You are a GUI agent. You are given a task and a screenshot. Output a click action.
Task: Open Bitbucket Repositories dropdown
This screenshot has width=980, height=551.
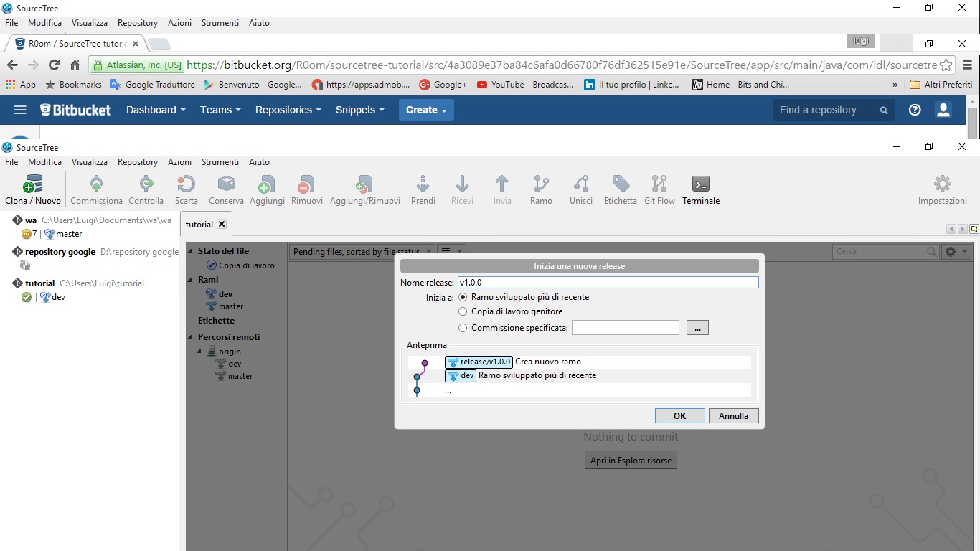288,110
